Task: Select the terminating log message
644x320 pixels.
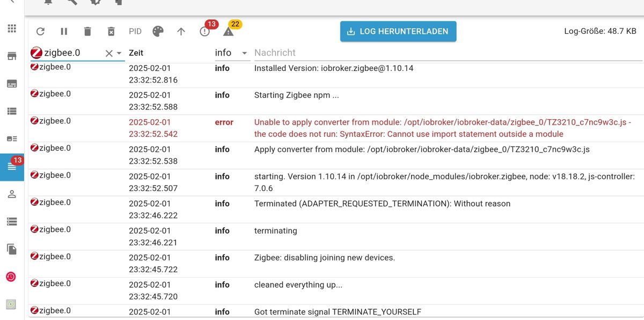Action: point(275,230)
